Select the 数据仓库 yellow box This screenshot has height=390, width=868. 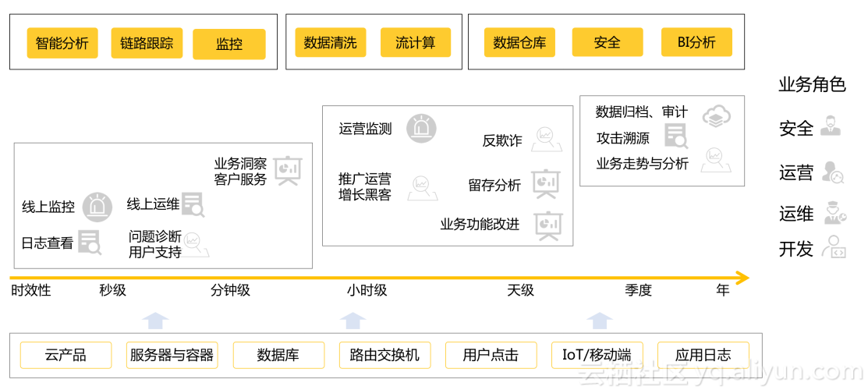(x=520, y=42)
